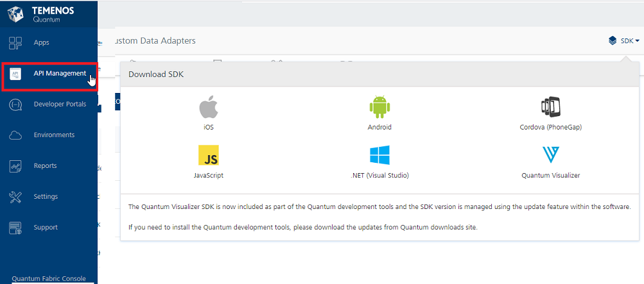Click Quantum Fabric Console link at bottom
This screenshot has width=644, height=284.
tap(49, 279)
